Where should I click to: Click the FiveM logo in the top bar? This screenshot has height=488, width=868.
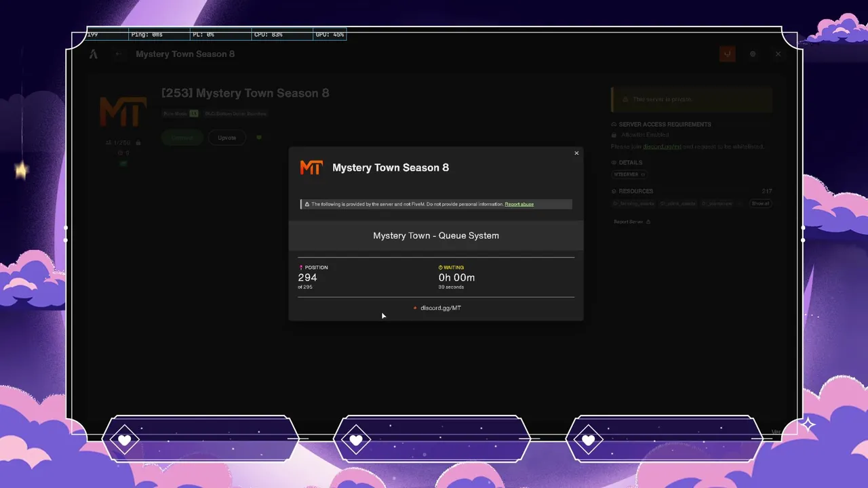(94, 54)
